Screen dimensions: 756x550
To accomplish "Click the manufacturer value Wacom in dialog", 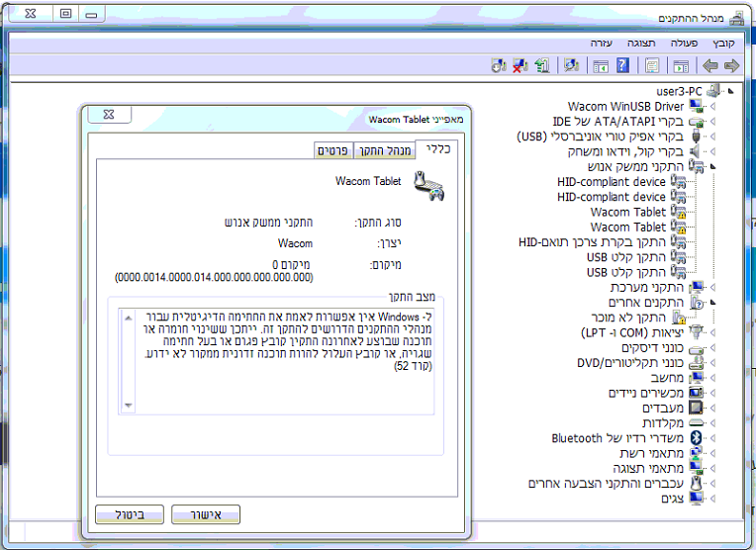I will pyautogui.click(x=295, y=243).
